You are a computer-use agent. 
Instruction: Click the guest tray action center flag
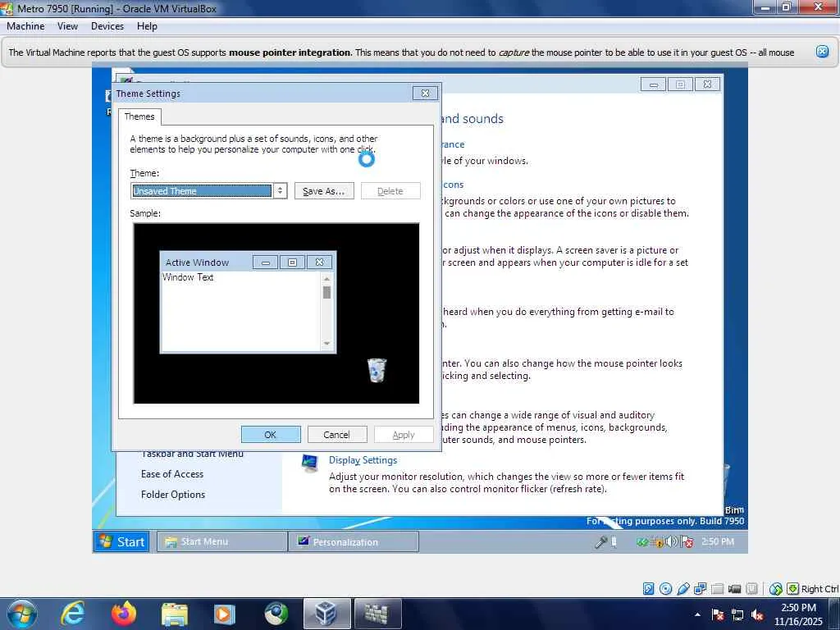click(x=687, y=542)
